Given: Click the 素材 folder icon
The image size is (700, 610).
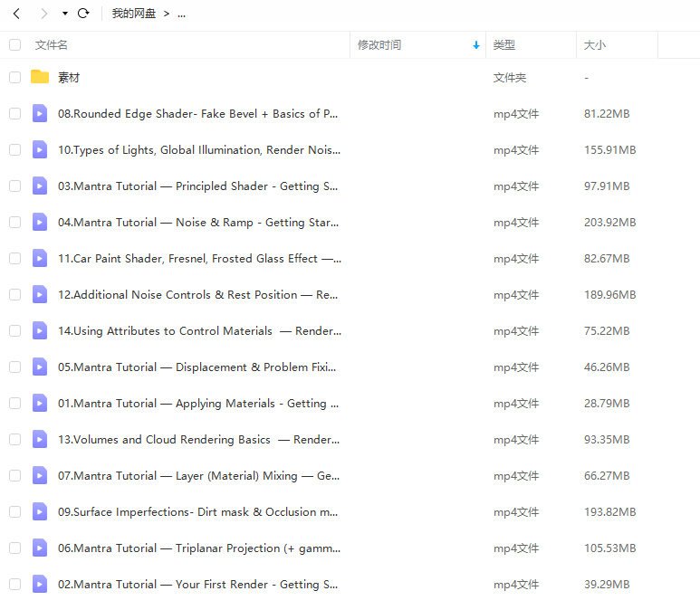Looking at the screenshot, I should 40,77.
